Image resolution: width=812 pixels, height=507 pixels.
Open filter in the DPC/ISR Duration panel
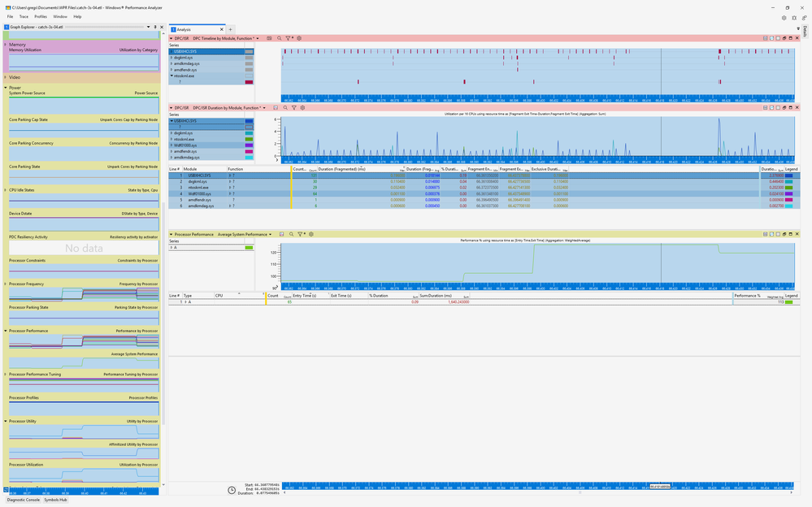293,108
